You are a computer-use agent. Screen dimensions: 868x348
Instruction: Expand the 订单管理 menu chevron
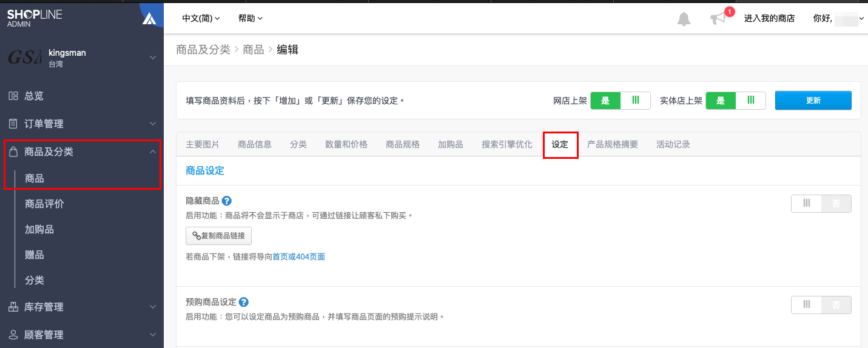(153, 124)
